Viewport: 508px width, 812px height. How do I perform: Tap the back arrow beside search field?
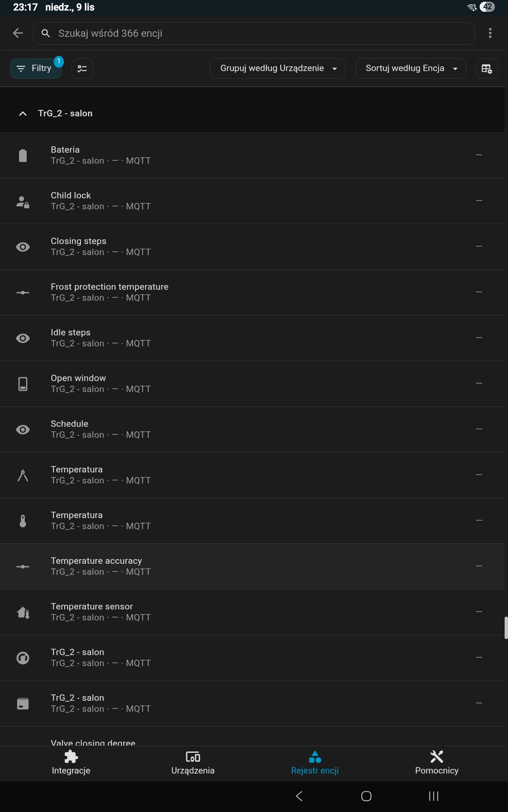18,33
